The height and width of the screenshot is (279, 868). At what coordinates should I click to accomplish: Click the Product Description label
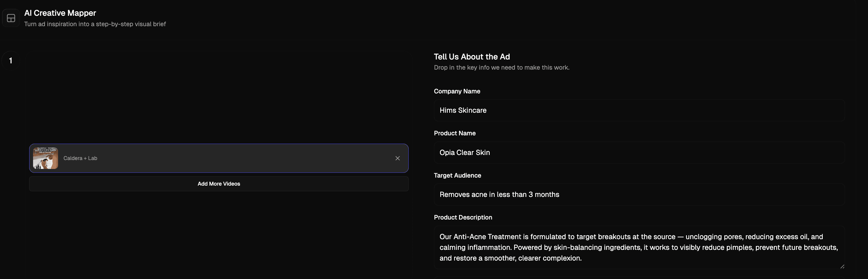point(463,217)
